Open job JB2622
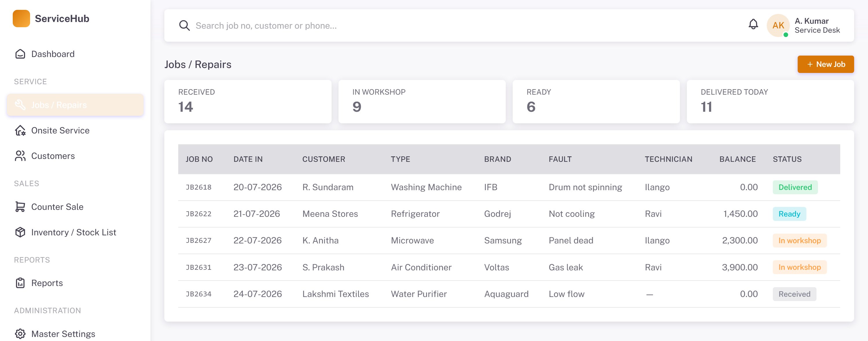This screenshot has width=868, height=341. (198, 214)
